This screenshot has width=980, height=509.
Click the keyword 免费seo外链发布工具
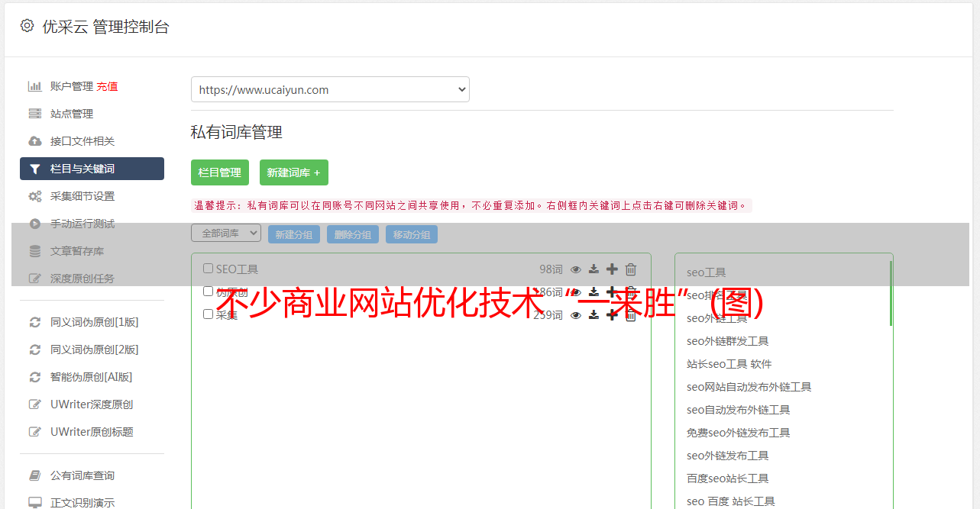click(739, 433)
